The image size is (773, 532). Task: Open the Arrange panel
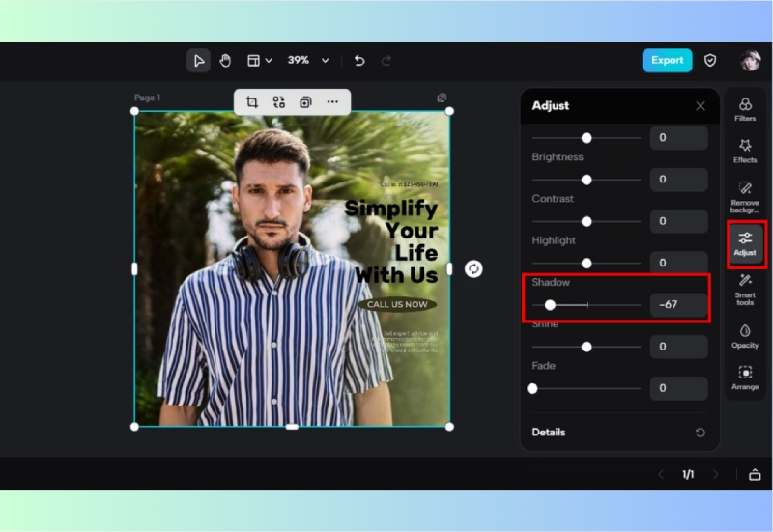pos(745,378)
